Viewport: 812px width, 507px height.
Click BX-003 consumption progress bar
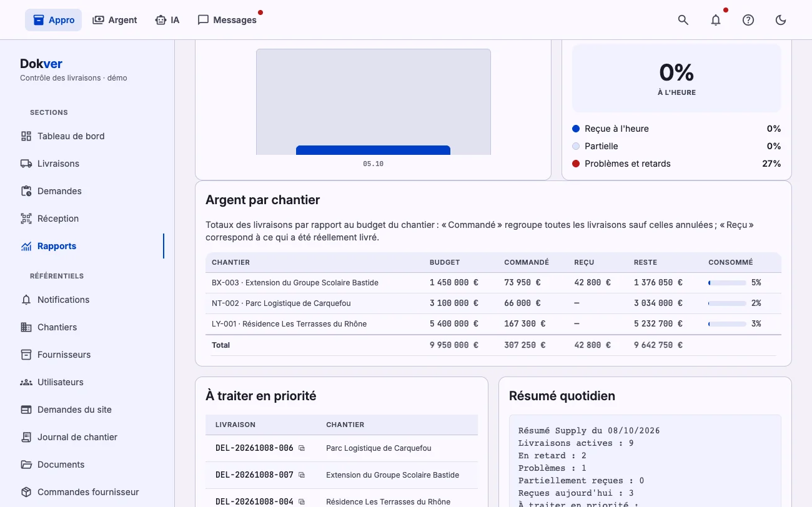coord(727,283)
